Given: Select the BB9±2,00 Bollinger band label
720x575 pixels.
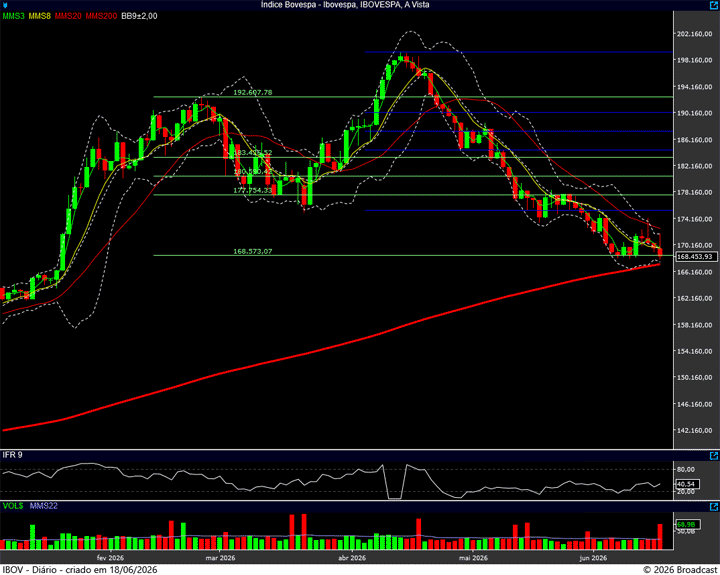Looking at the screenshot, I should [139, 16].
